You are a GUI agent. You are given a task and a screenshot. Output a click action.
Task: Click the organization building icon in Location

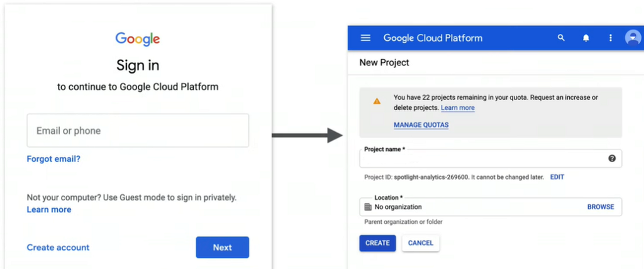tap(368, 207)
